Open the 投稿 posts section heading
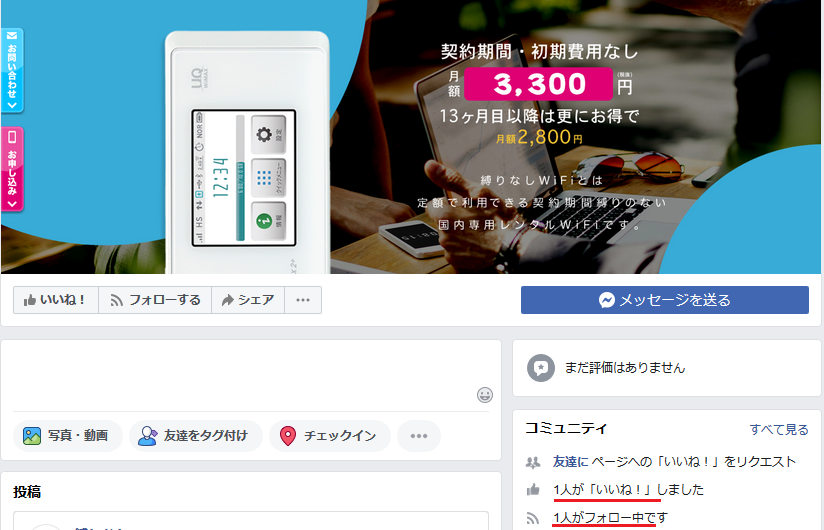824x530 pixels. click(27, 492)
